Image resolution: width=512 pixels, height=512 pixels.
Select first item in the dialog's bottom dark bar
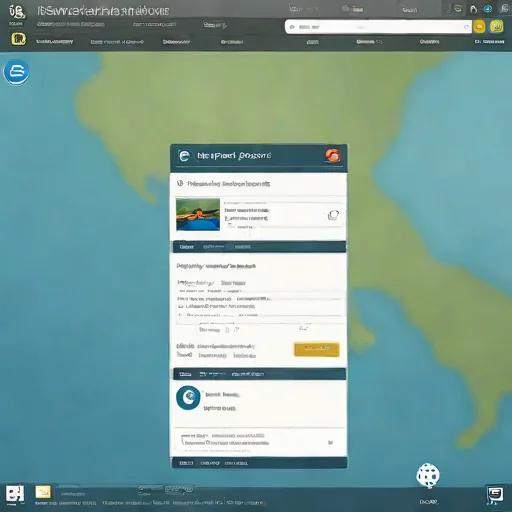tap(186, 463)
